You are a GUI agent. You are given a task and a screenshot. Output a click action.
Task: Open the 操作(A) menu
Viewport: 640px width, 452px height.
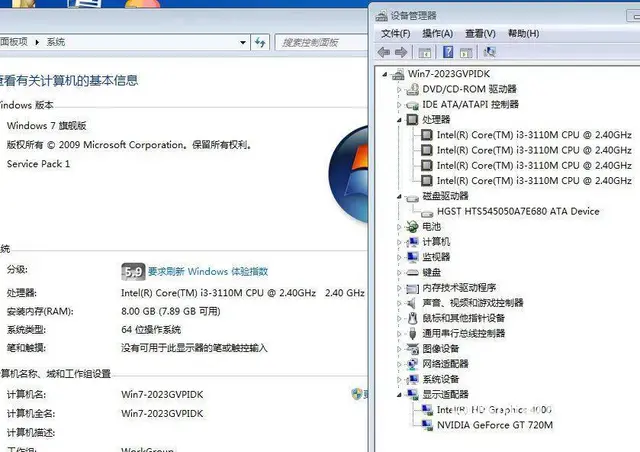pos(438,33)
